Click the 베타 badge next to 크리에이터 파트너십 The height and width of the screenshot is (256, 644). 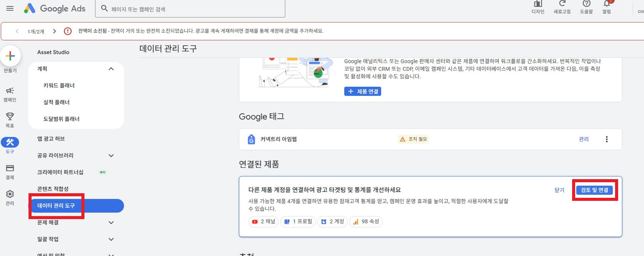(102, 172)
